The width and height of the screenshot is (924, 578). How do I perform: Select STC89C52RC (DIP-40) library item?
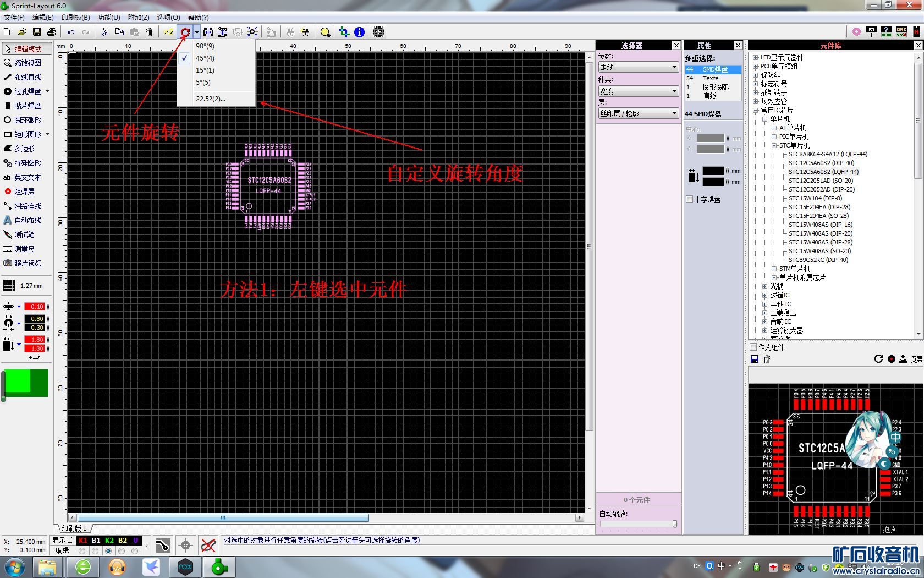818,260
